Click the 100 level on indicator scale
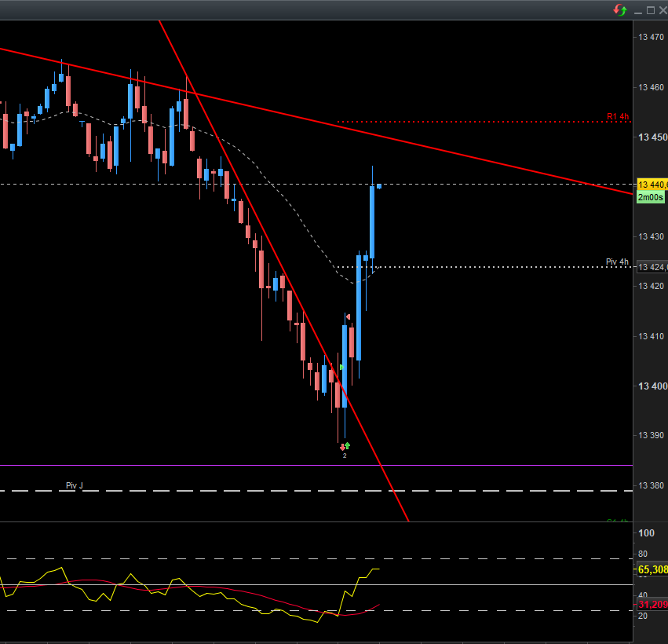The image size is (668, 644). coord(646,533)
